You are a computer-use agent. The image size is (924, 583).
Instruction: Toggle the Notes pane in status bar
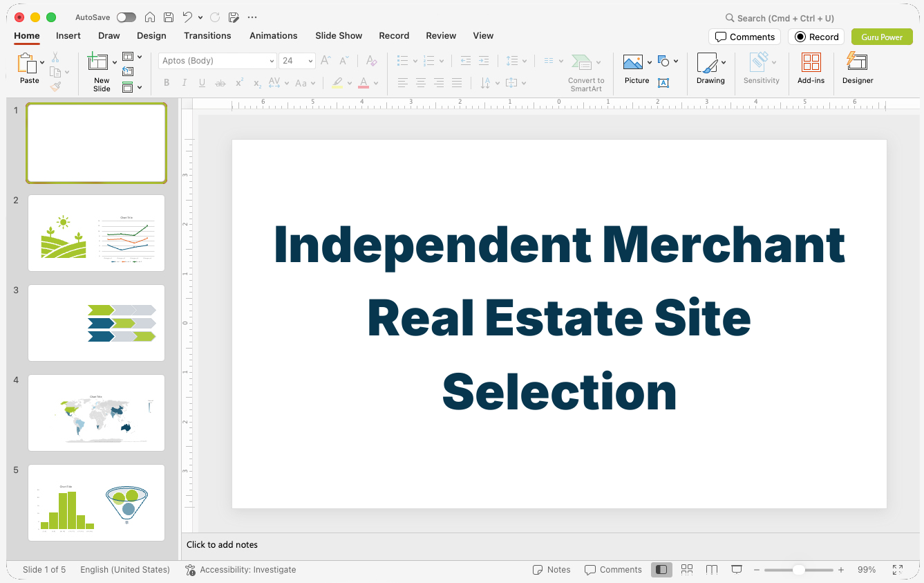point(551,570)
